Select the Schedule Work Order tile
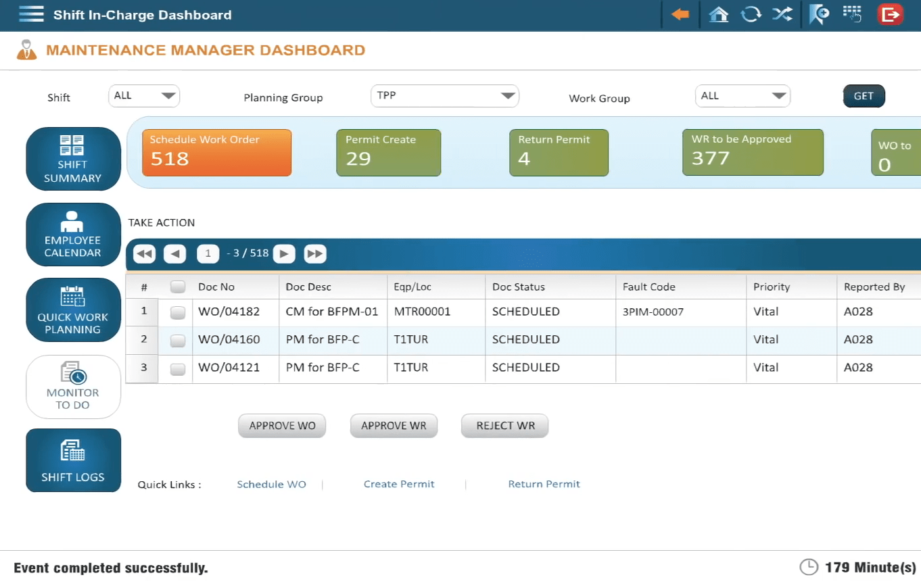The image size is (921, 588). pyautogui.click(x=216, y=153)
